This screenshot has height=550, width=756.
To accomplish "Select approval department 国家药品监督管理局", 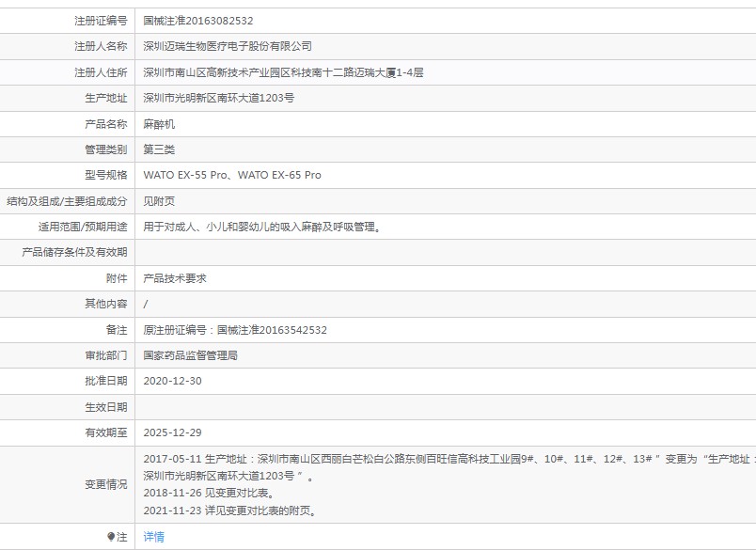I will pos(191,355).
